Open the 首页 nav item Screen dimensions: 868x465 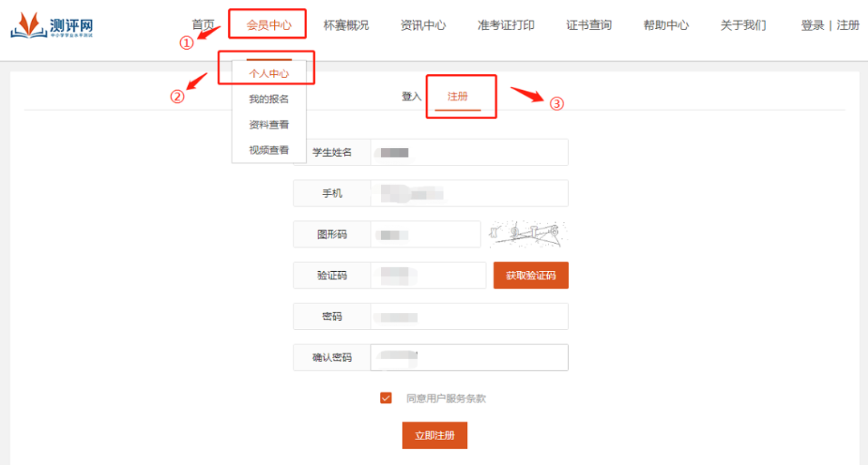click(203, 25)
